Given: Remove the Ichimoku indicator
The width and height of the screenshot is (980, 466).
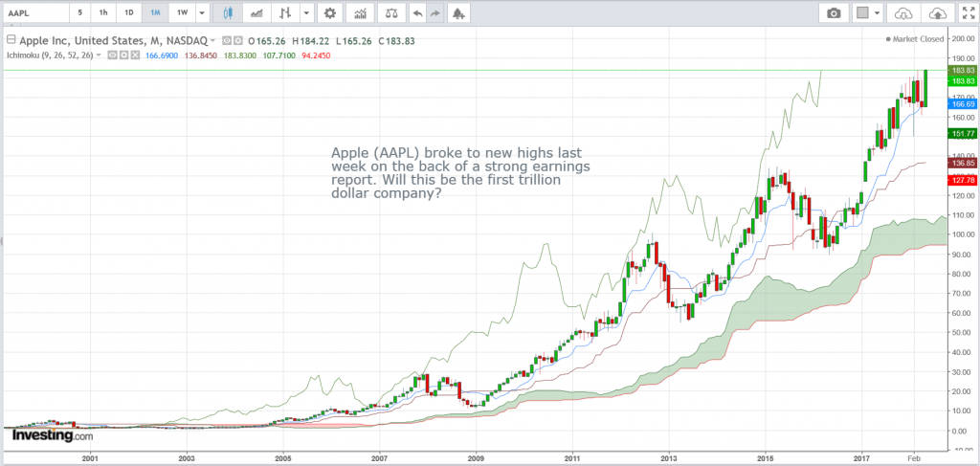Looking at the screenshot, I should coord(135,55).
